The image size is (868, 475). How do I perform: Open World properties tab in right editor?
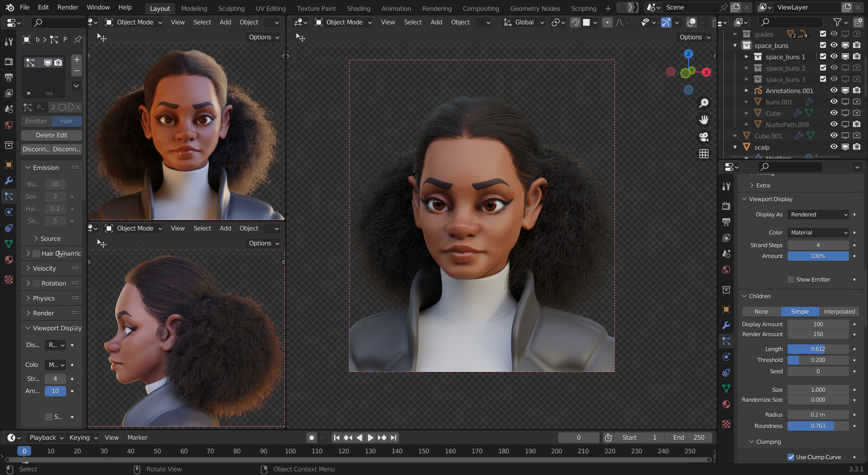tap(726, 269)
